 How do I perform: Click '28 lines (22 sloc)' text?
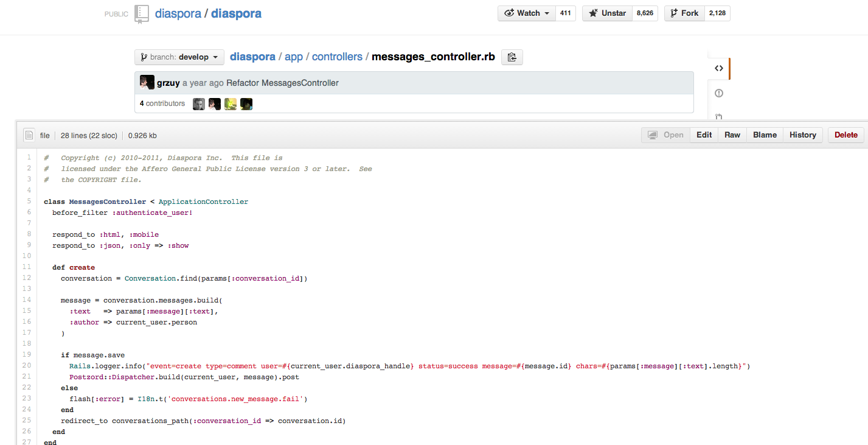[89, 136]
